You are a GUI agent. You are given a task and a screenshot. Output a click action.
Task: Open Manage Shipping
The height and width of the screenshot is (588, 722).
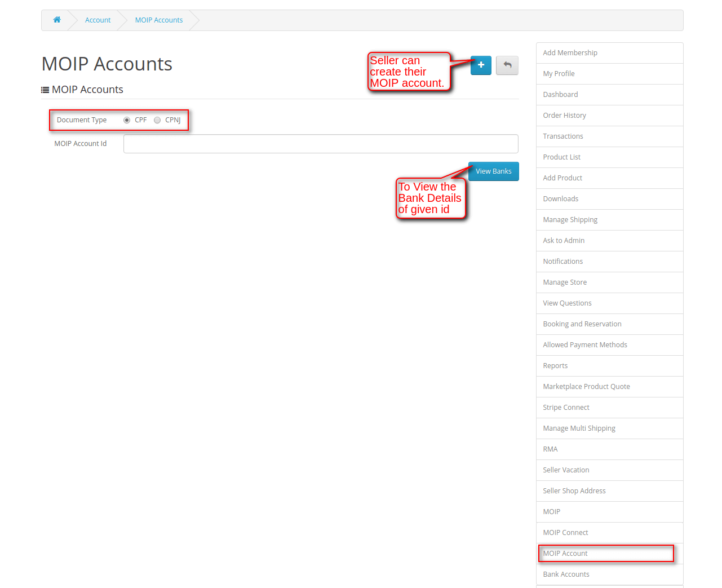[x=610, y=220]
